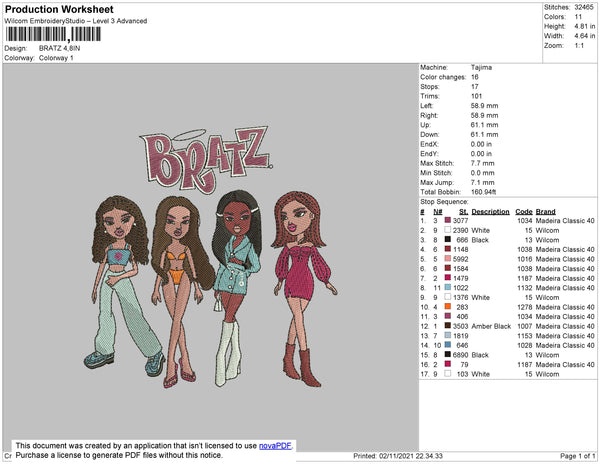The image size is (600, 464).
Task: Select the white swatch in stop 2
Action: pos(448,230)
